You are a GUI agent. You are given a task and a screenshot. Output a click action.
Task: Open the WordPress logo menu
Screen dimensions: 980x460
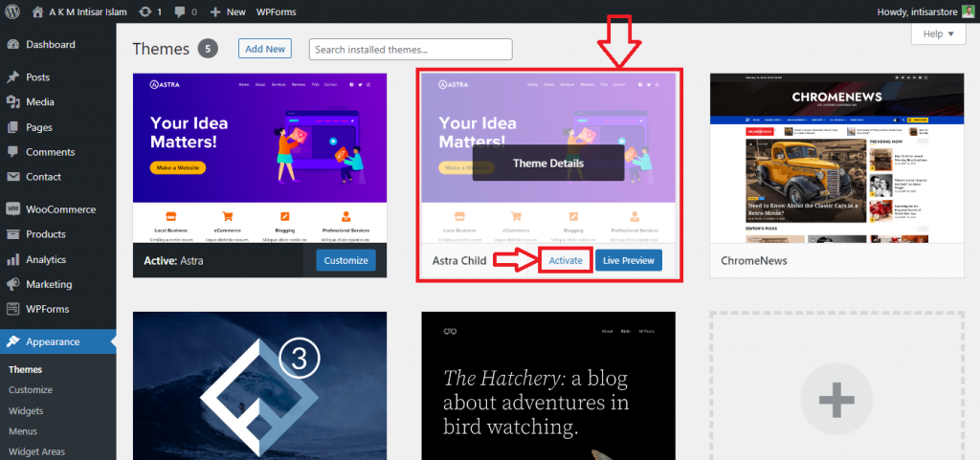(x=12, y=11)
